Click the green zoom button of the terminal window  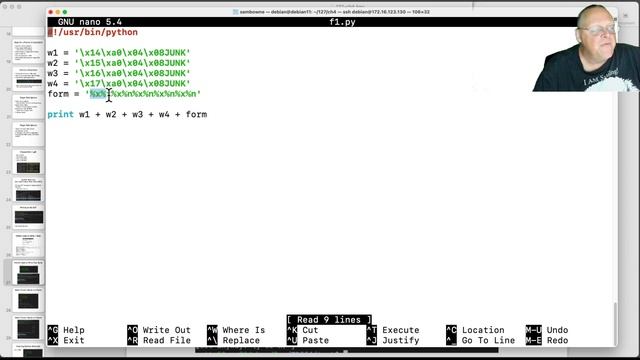(64, 12)
